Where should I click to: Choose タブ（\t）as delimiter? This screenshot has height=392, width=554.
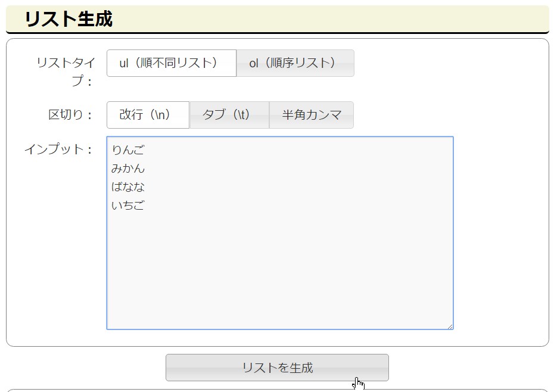tap(229, 115)
